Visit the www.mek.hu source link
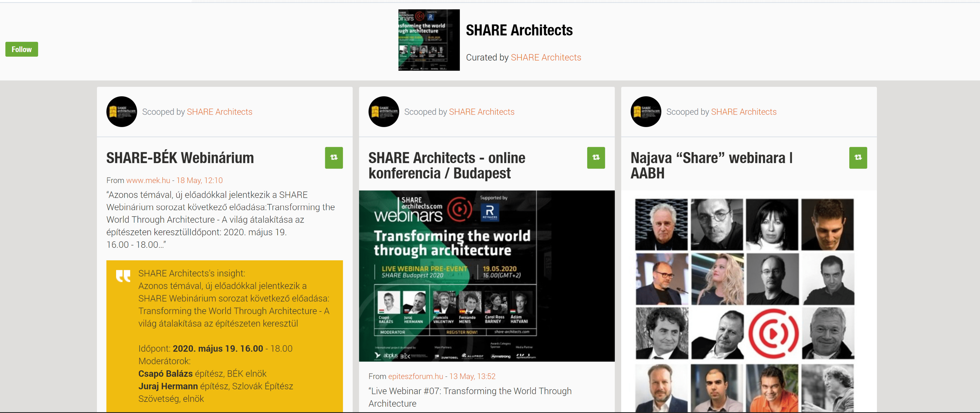 (148, 180)
